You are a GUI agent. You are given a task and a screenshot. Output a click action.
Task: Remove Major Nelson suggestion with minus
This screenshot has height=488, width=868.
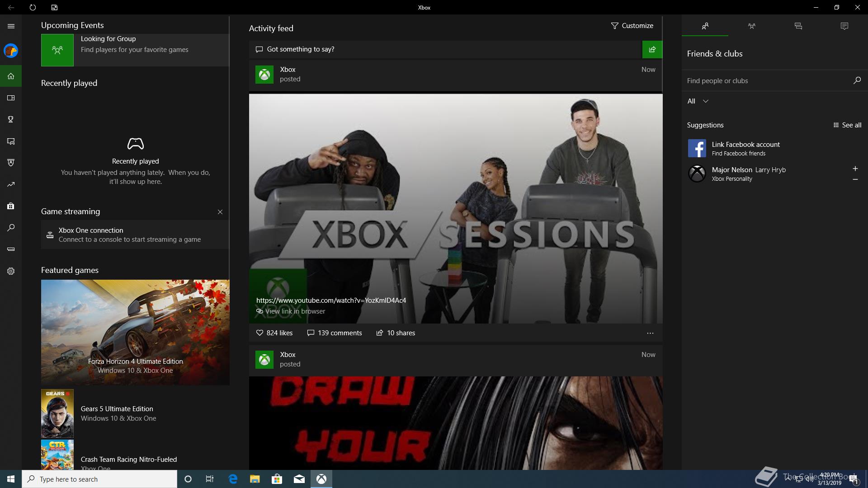[855, 179]
